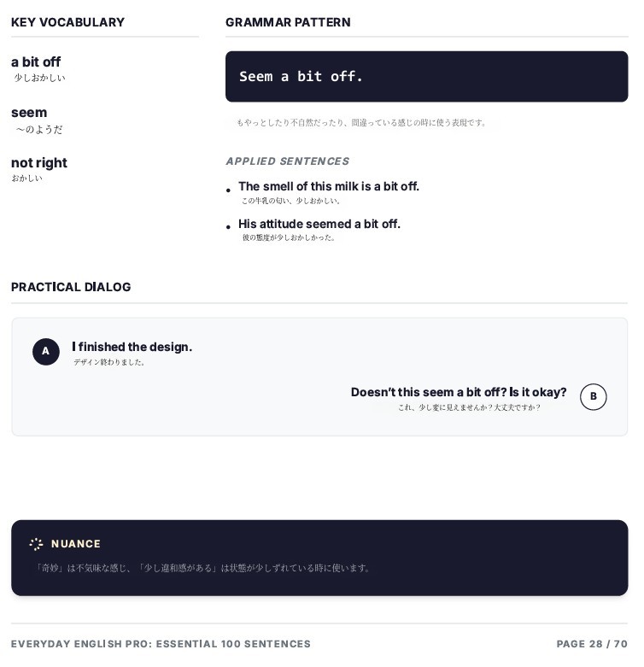Click the speaker A avatar badge
Viewport: 644px width, 667px height.
pos(46,352)
